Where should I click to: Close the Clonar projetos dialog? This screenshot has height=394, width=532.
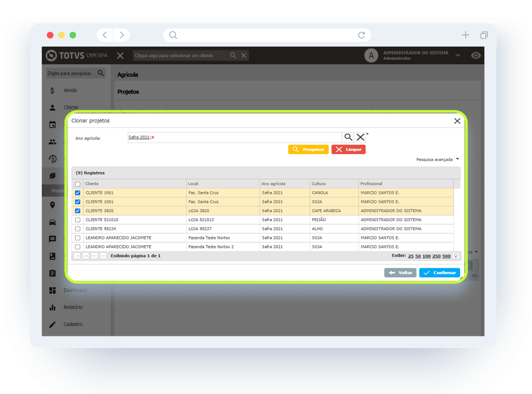pos(457,121)
